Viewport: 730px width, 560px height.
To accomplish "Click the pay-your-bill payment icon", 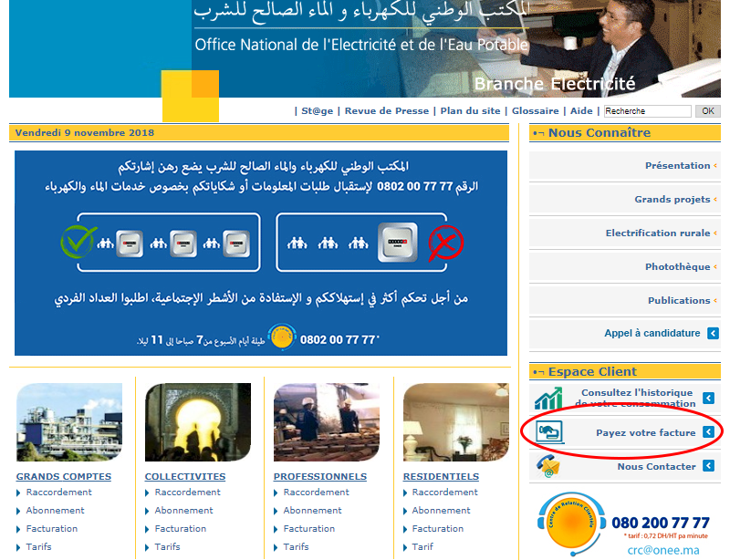I will tap(549, 432).
